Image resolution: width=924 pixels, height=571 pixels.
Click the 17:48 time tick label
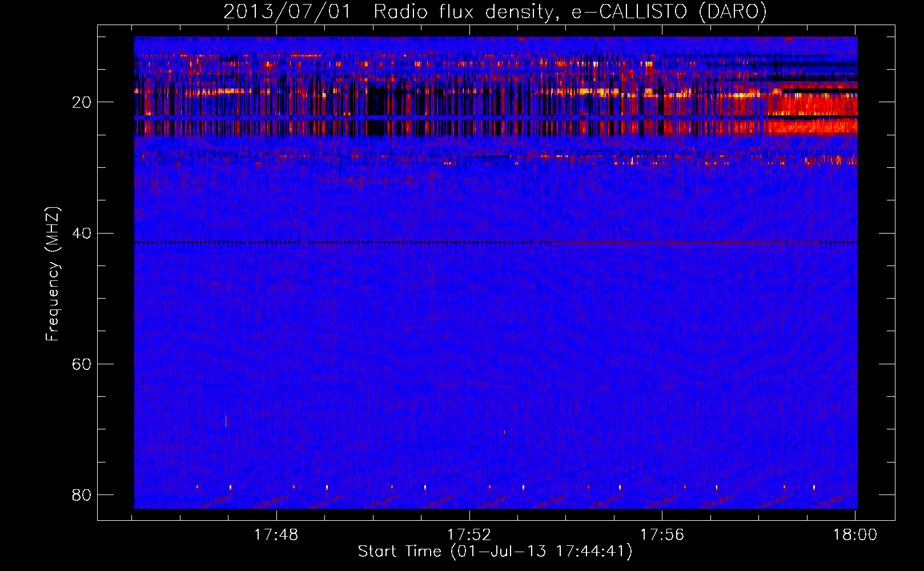point(276,535)
